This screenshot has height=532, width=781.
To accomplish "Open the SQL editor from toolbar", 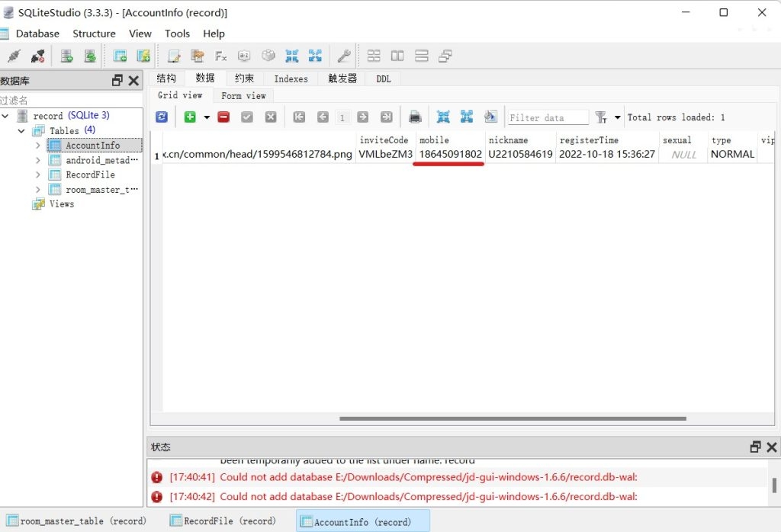I will pyautogui.click(x=174, y=56).
